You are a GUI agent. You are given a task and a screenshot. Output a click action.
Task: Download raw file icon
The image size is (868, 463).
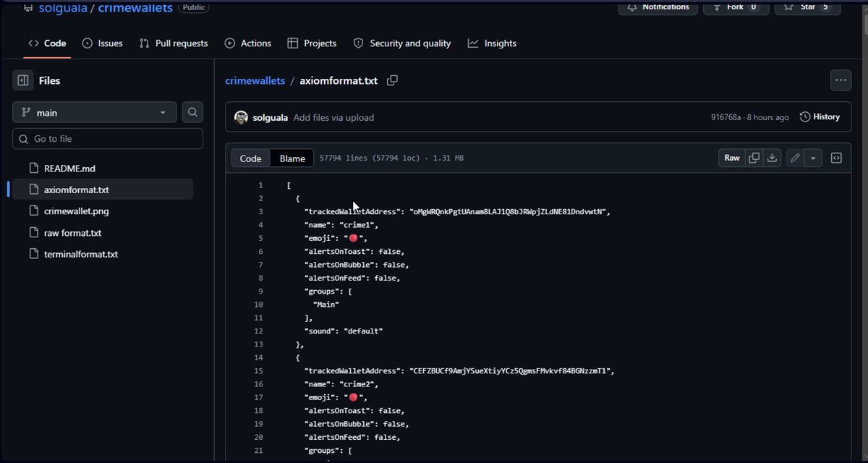[772, 158]
